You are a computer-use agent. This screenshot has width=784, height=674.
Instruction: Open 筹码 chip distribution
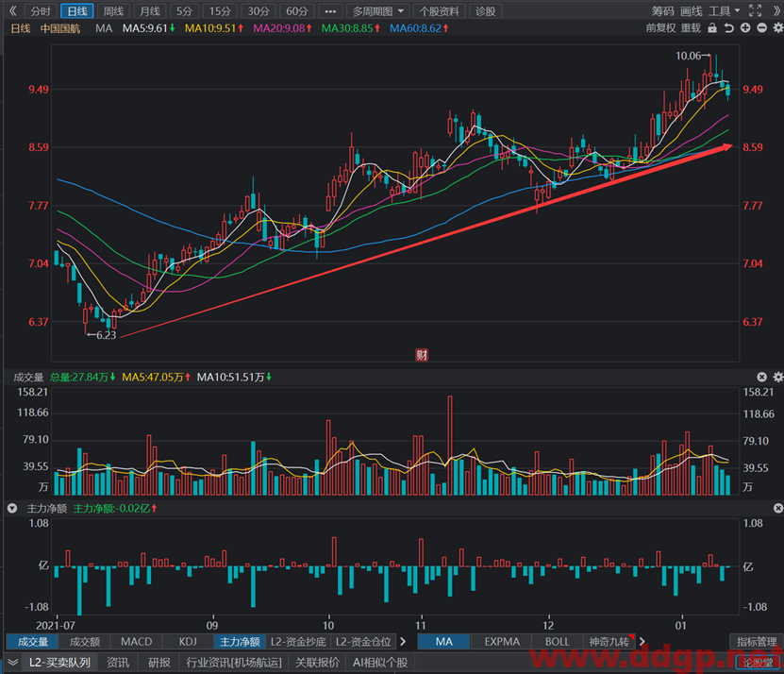(x=662, y=11)
